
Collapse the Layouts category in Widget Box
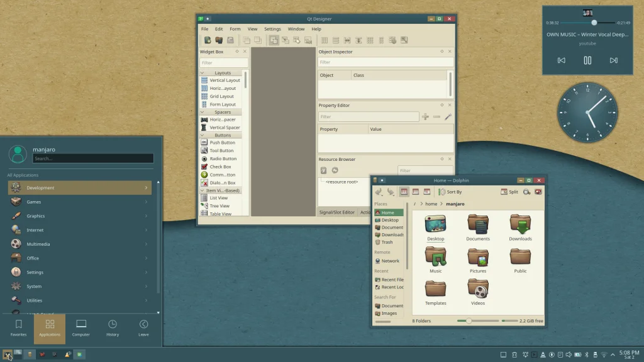click(203, 73)
